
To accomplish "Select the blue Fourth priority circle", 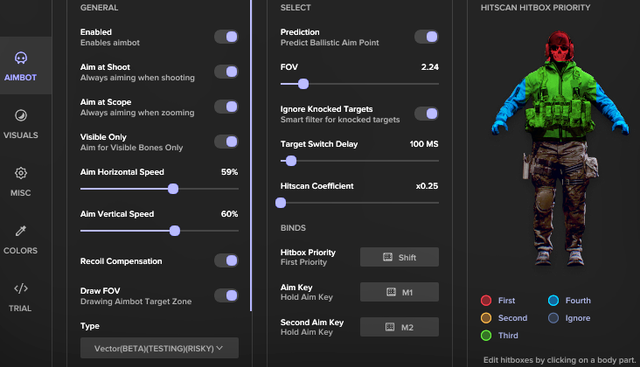I will click(553, 300).
